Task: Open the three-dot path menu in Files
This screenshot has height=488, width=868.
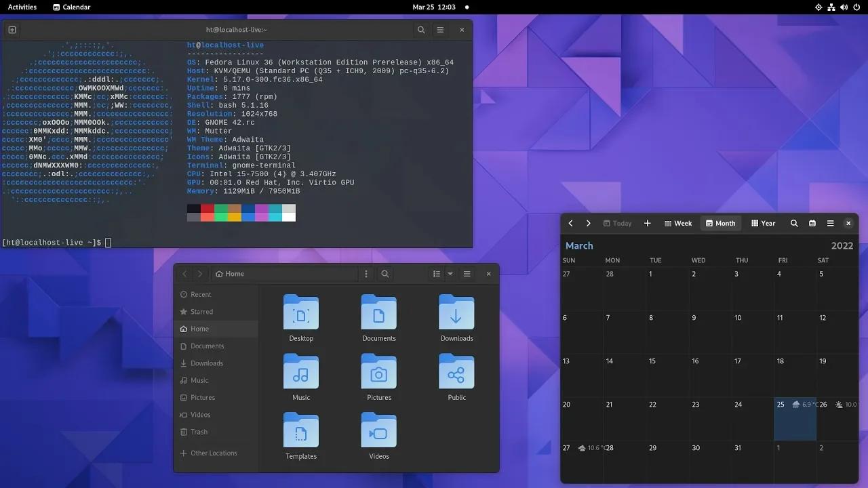Action: pos(366,274)
